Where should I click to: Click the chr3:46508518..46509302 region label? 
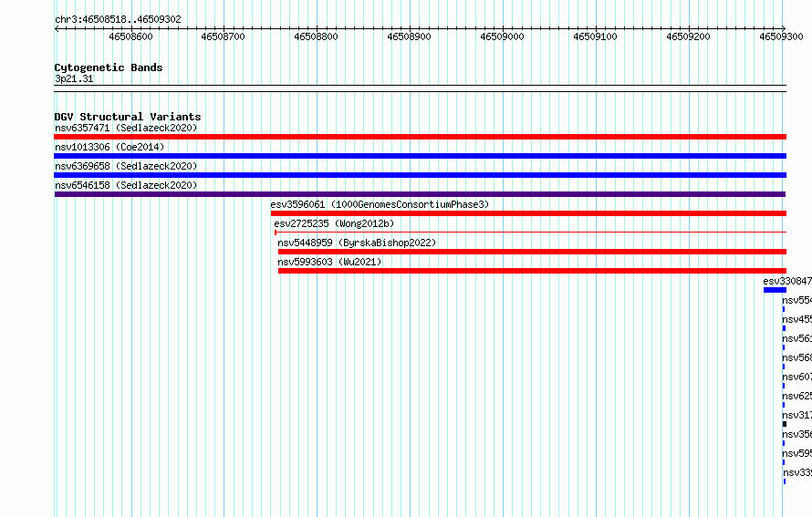coord(118,19)
